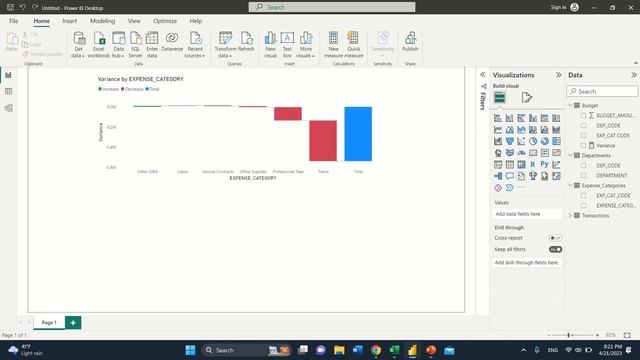The width and height of the screenshot is (640, 360).
Task: Toggle the Keep all filters switch
Action: (x=555, y=249)
